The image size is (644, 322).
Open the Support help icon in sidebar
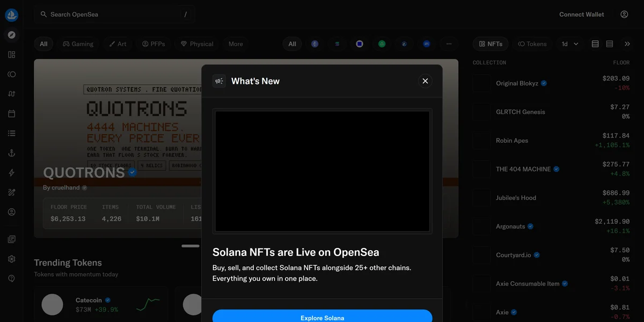[x=12, y=279]
